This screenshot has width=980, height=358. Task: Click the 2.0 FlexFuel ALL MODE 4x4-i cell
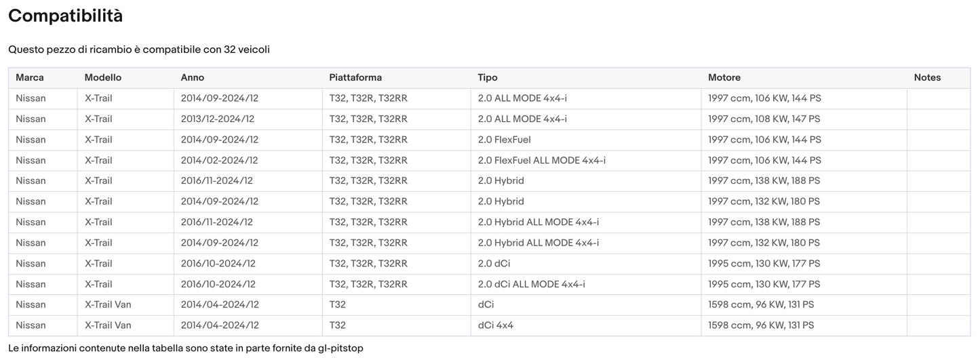point(542,160)
